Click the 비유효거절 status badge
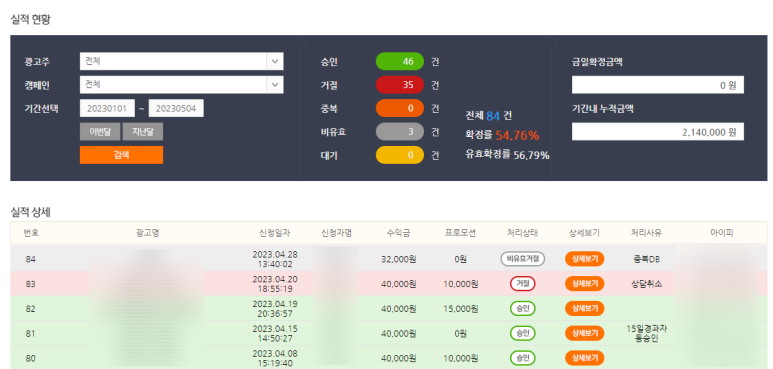Image resolution: width=773 pixels, height=369 pixels. (523, 259)
